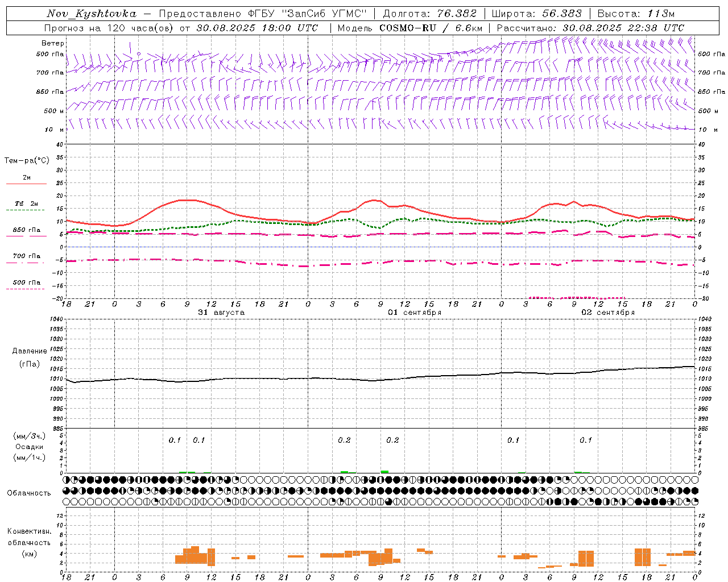Click the dashed line sample under Td 2м
Image resolution: width=728 pixels, height=582 pixels.
click(25, 210)
